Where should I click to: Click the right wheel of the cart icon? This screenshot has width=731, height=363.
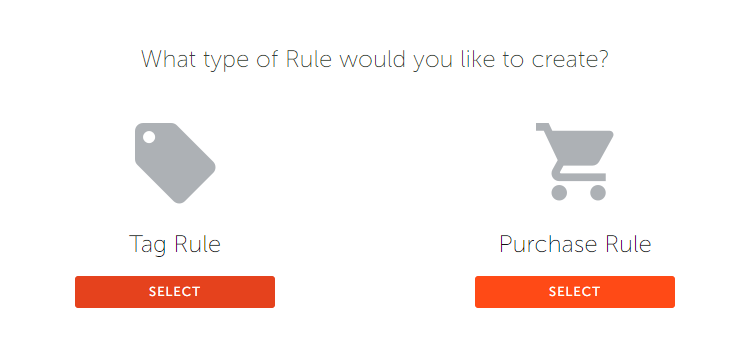[598, 192]
